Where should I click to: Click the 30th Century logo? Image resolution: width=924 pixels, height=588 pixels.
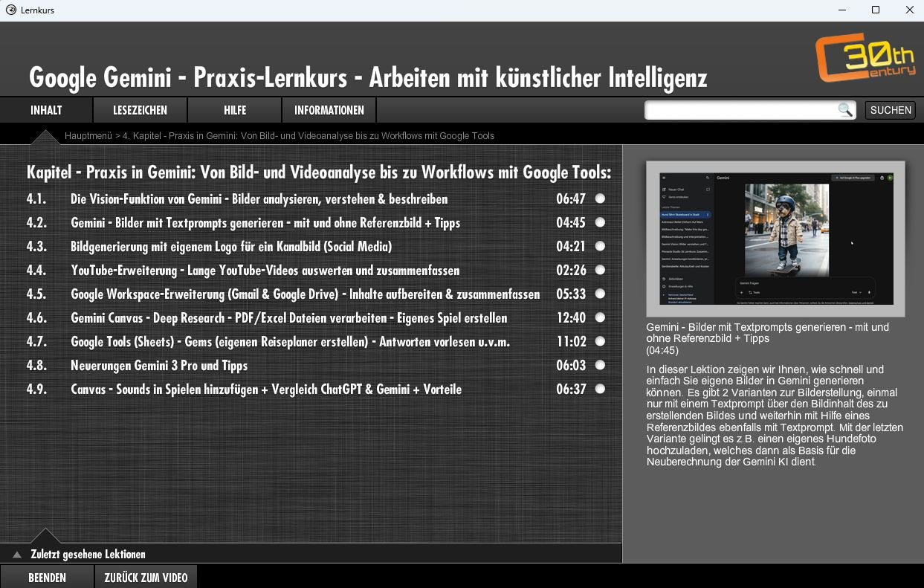coord(865,57)
